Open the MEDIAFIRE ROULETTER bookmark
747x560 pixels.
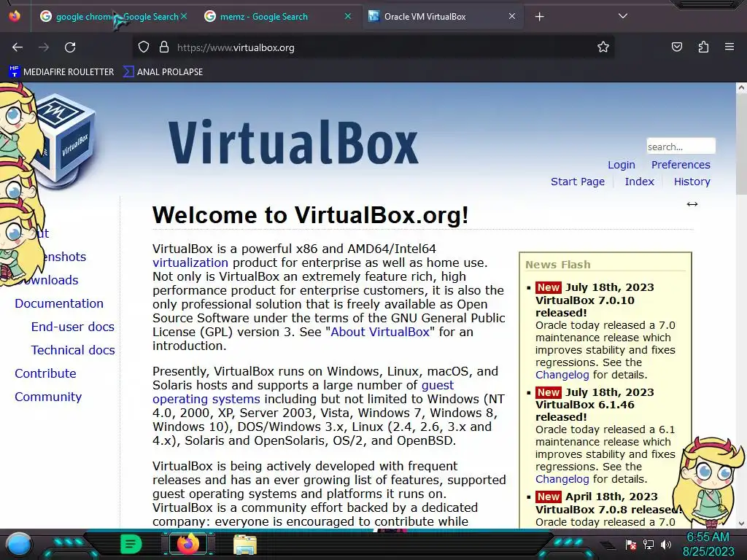point(61,72)
